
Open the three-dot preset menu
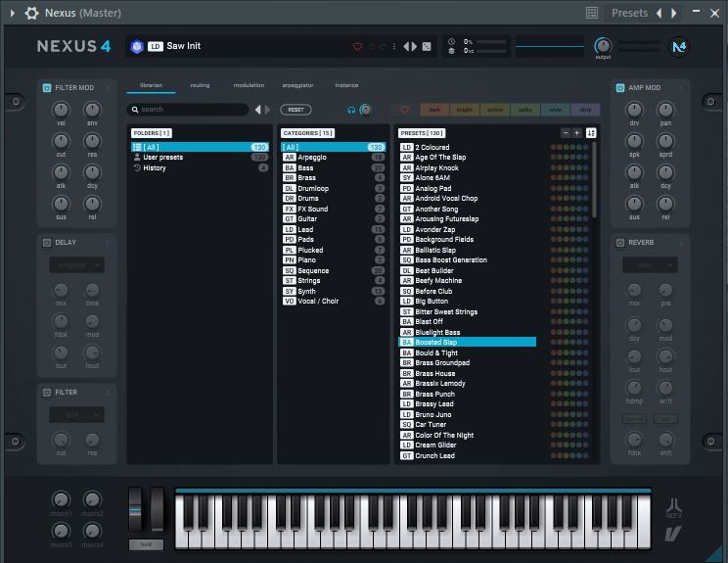click(394, 46)
